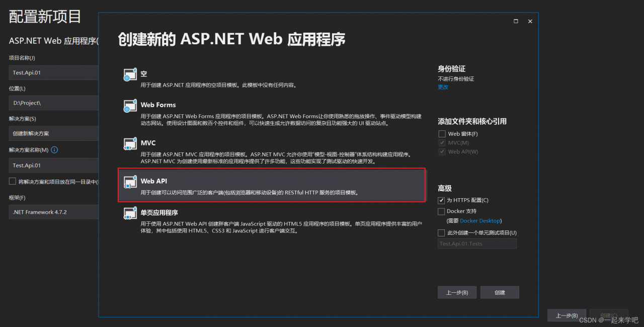Click the Test.Api.01.Tests unit test name field

(x=477, y=243)
